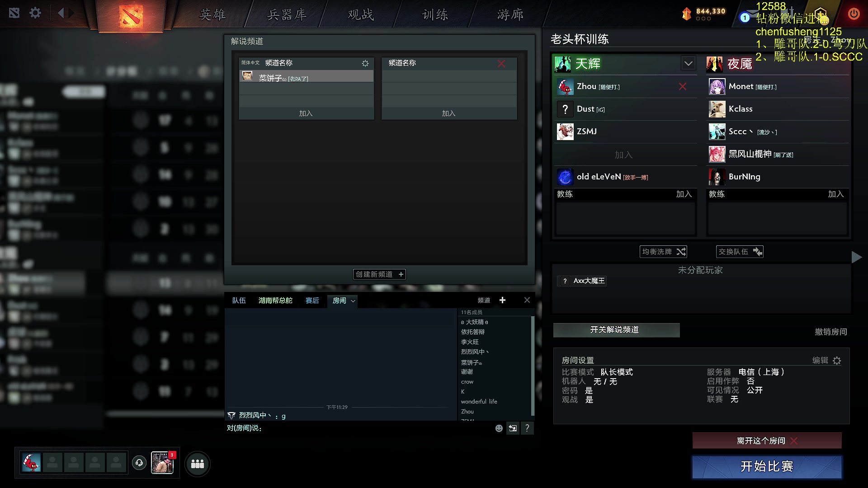Open old eLeVeN player avatar

tap(565, 177)
